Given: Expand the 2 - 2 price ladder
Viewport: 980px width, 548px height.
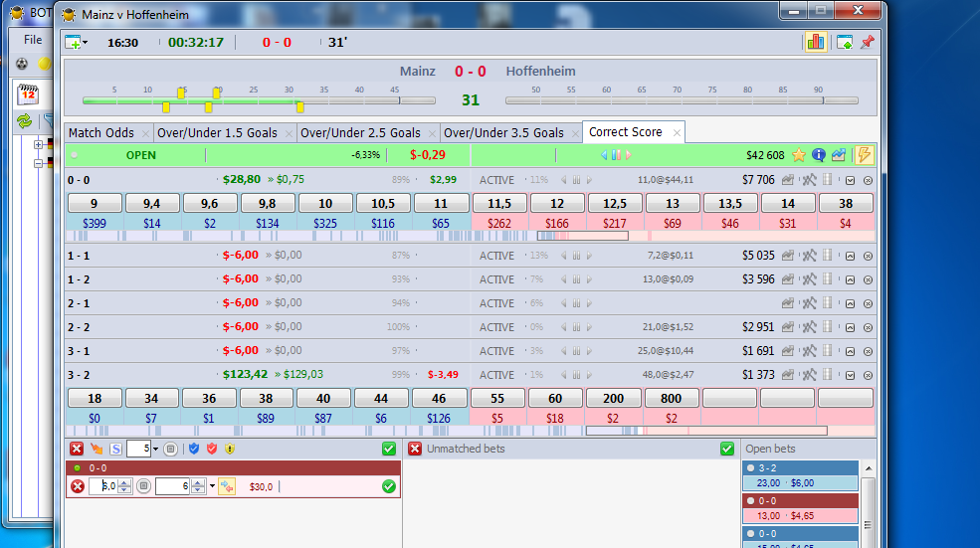Looking at the screenshot, I should (x=850, y=327).
